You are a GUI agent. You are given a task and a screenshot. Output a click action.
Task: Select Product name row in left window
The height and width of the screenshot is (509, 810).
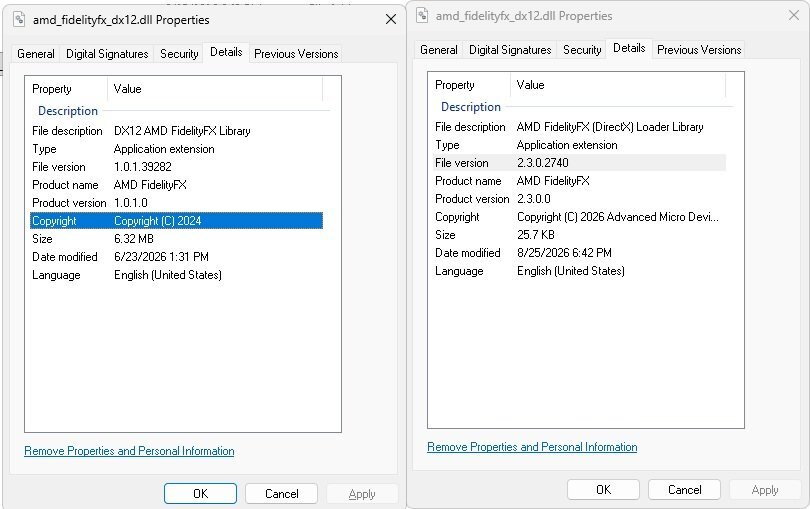coord(176,184)
